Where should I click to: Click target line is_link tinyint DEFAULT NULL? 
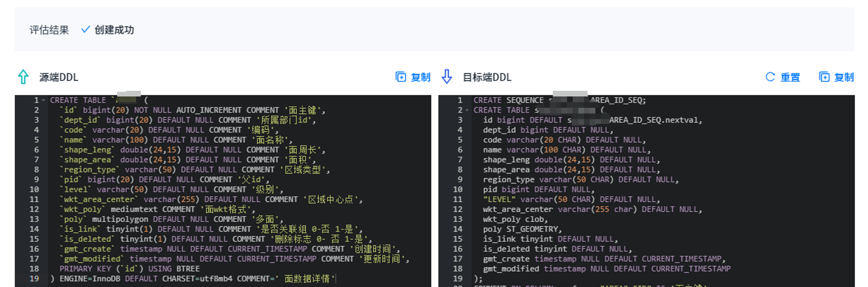[x=550, y=239]
